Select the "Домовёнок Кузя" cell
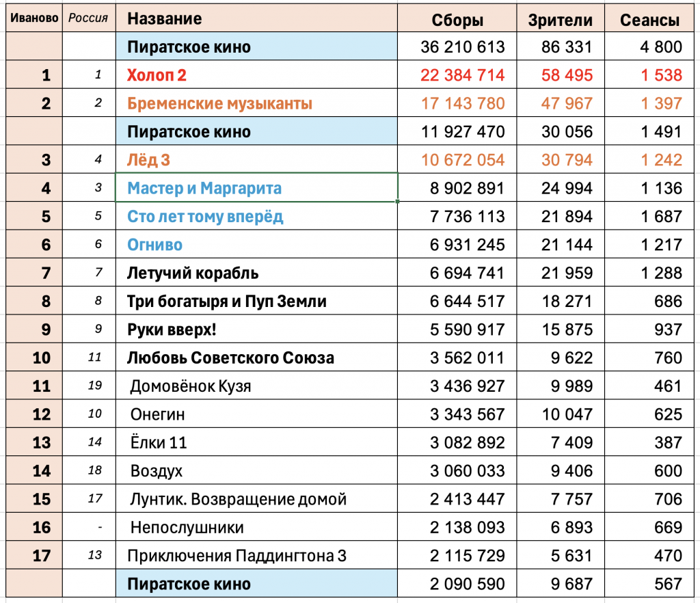700x603 pixels. click(256, 386)
